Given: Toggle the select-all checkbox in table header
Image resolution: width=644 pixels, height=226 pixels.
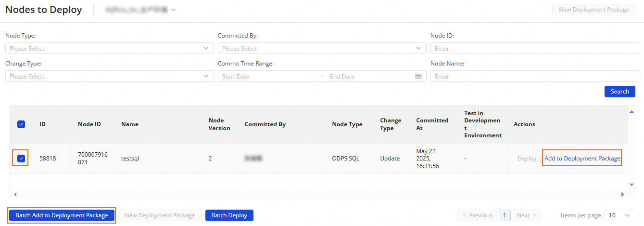Looking at the screenshot, I should tap(21, 124).
